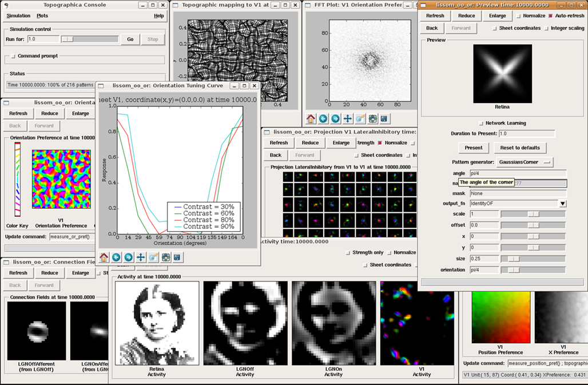Enable Normalize in the Activity window
This screenshot has width=588, height=385.
coord(389,253)
